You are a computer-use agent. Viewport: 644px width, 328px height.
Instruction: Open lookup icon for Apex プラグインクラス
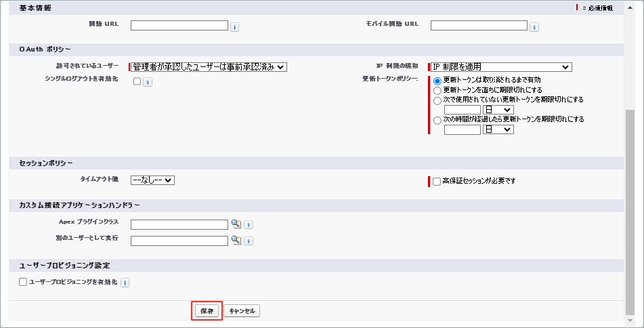pos(236,224)
